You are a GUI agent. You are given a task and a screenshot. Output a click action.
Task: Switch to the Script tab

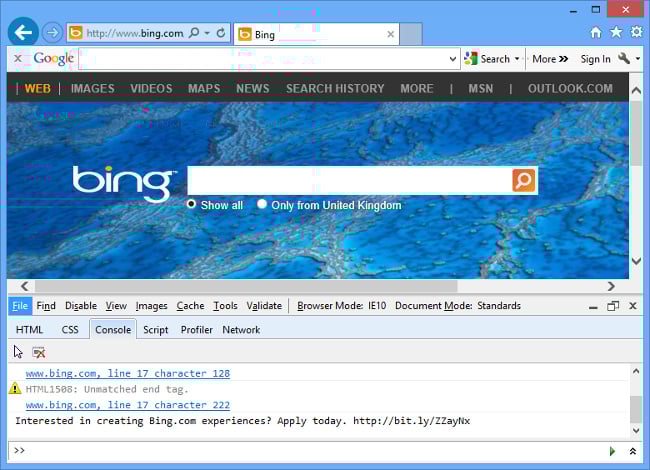pyautogui.click(x=156, y=330)
